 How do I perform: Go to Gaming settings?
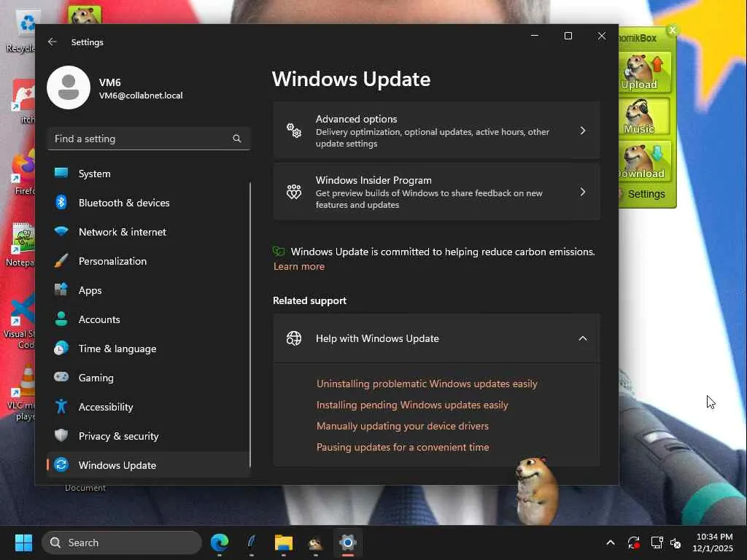pyautogui.click(x=149, y=378)
